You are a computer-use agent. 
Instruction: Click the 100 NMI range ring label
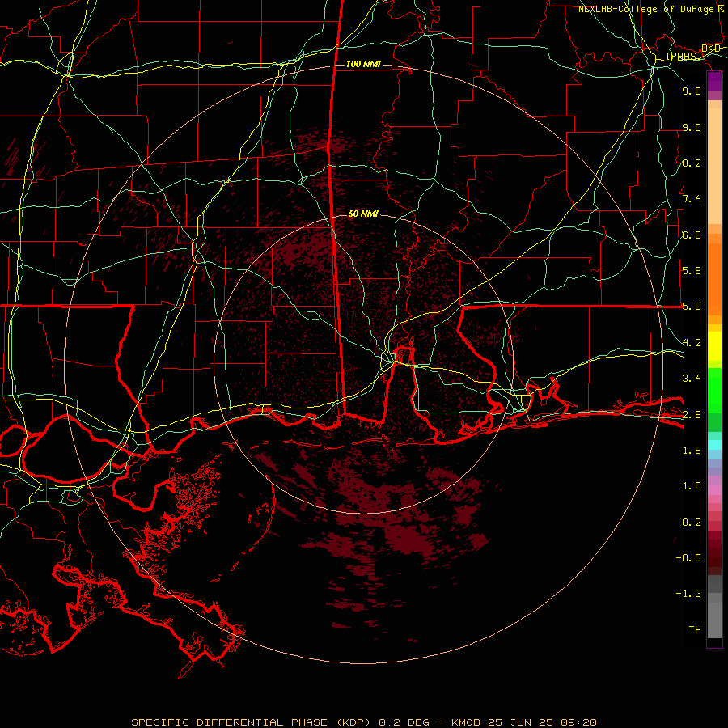click(x=363, y=64)
